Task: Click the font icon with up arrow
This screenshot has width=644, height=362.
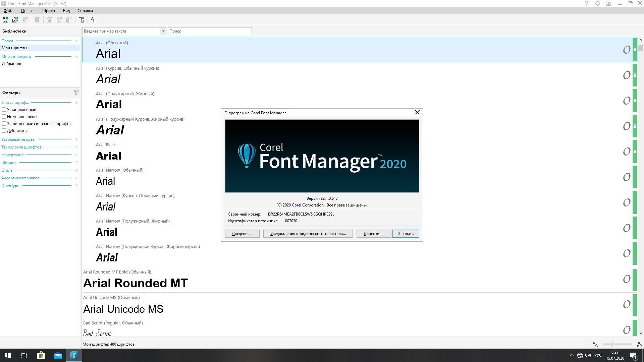Action: tap(59, 20)
